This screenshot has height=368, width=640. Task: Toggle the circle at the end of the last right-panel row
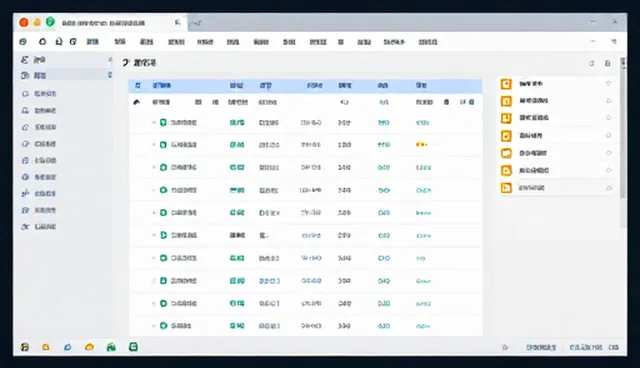pos(609,188)
